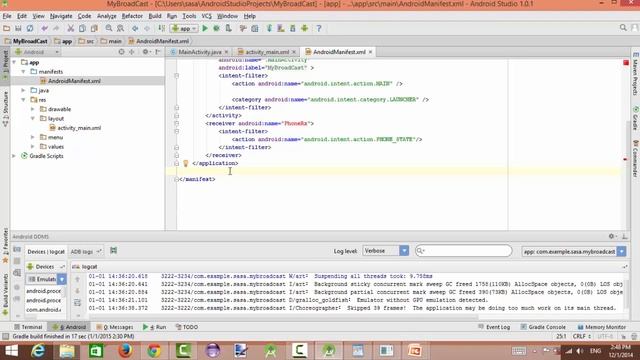This screenshot has width=640, height=360.
Task: Click the Cut scissors icon
Action: pyautogui.click(x=71, y=28)
